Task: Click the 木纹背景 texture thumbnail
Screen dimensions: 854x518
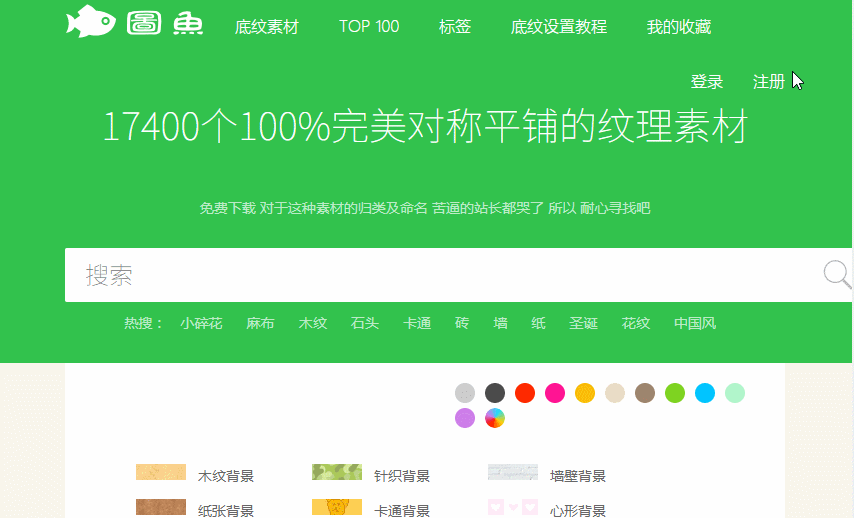Action: coord(161,472)
